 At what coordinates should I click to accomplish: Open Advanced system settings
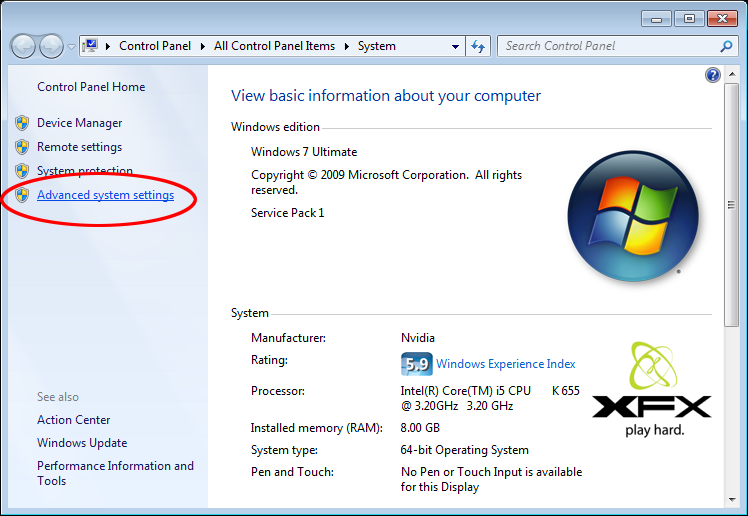[x=105, y=195]
